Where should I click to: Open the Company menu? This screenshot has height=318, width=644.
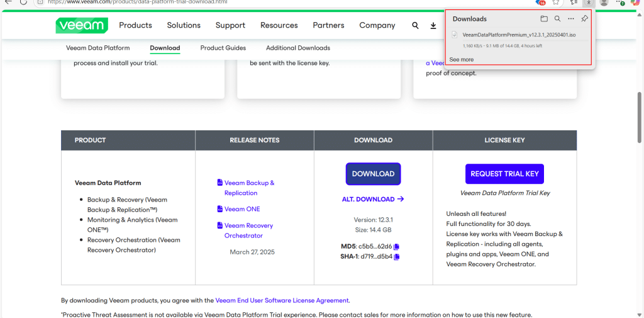point(377,26)
